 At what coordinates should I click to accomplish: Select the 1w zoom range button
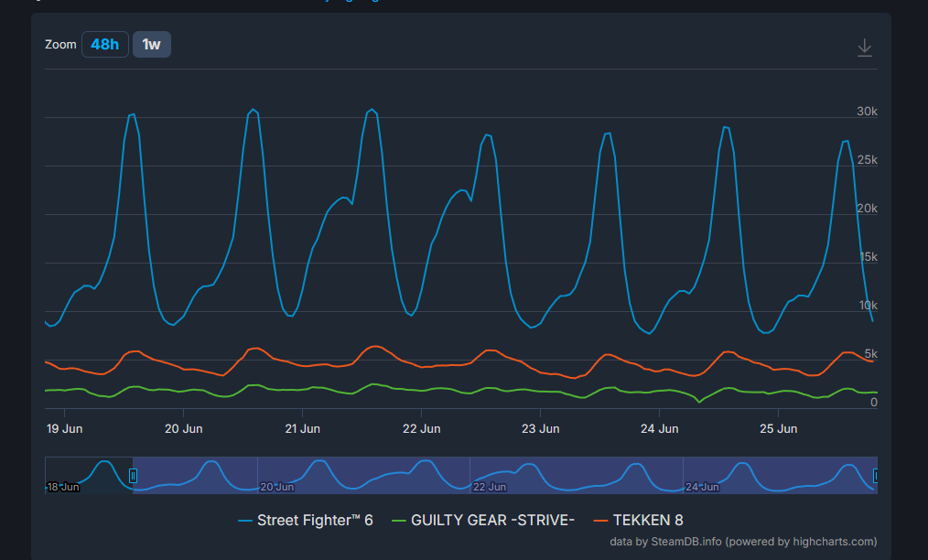click(x=152, y=45)
